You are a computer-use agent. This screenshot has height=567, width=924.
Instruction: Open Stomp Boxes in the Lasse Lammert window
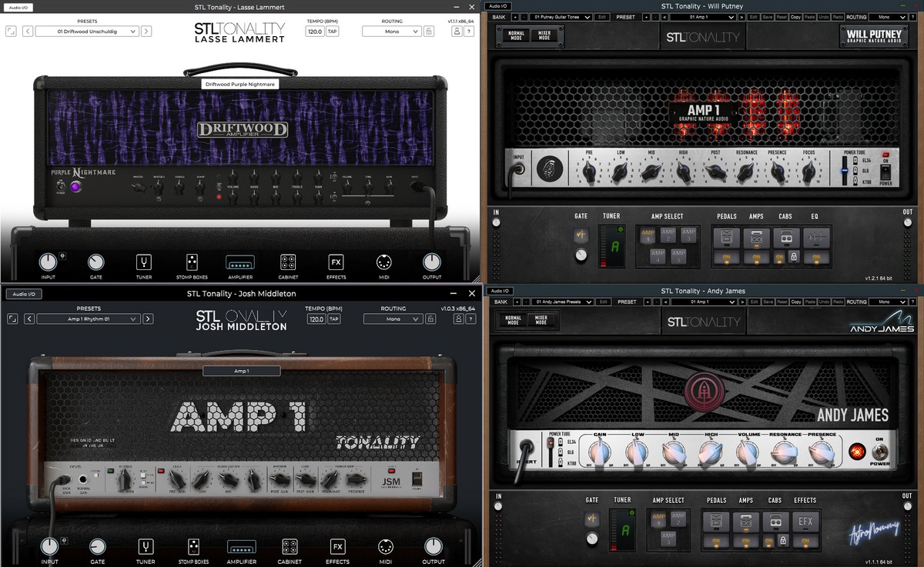tap(192, 262)
